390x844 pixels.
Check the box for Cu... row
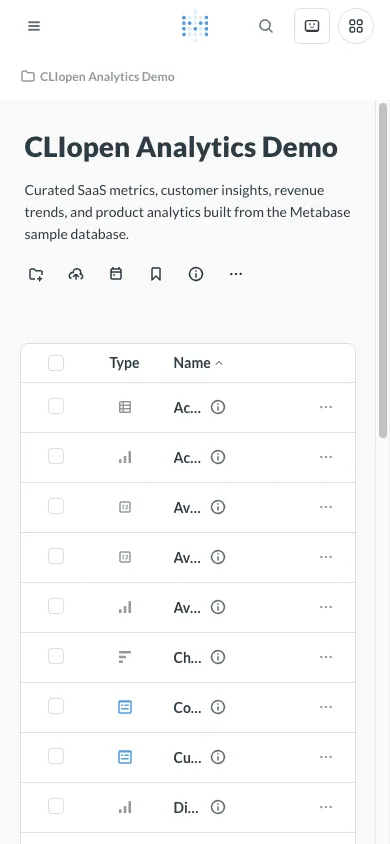56,756
